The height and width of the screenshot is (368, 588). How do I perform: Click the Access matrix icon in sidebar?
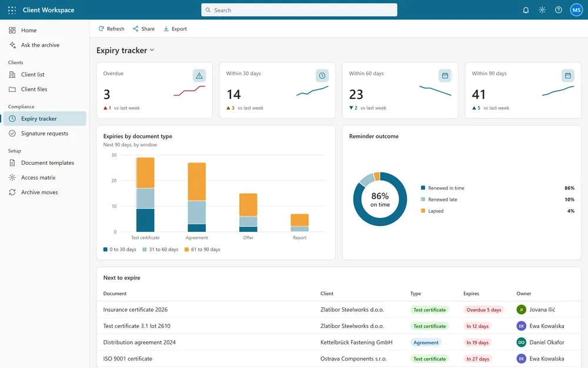coord(12,178)
